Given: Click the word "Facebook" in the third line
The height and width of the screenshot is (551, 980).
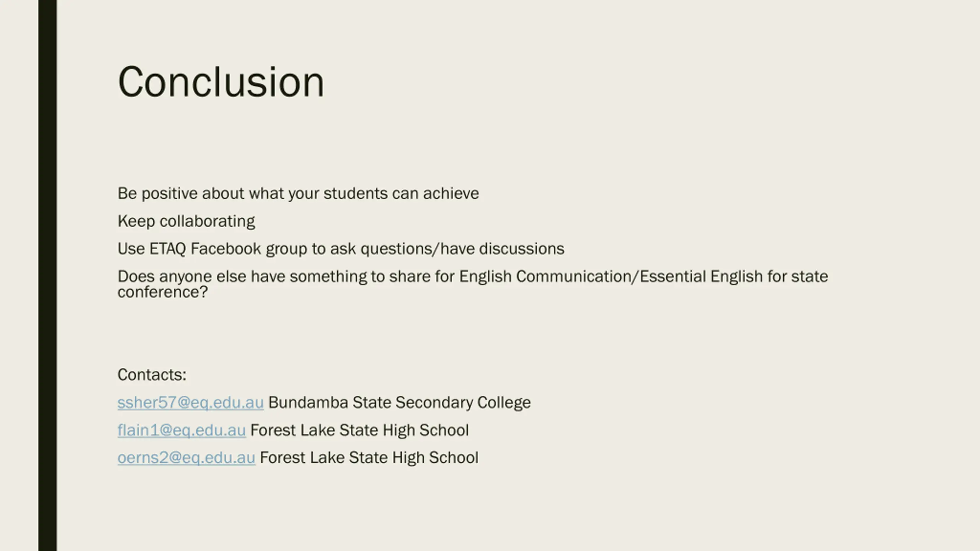Looking at the screenshot, I should pyautogui.click(x=225, y=249).
